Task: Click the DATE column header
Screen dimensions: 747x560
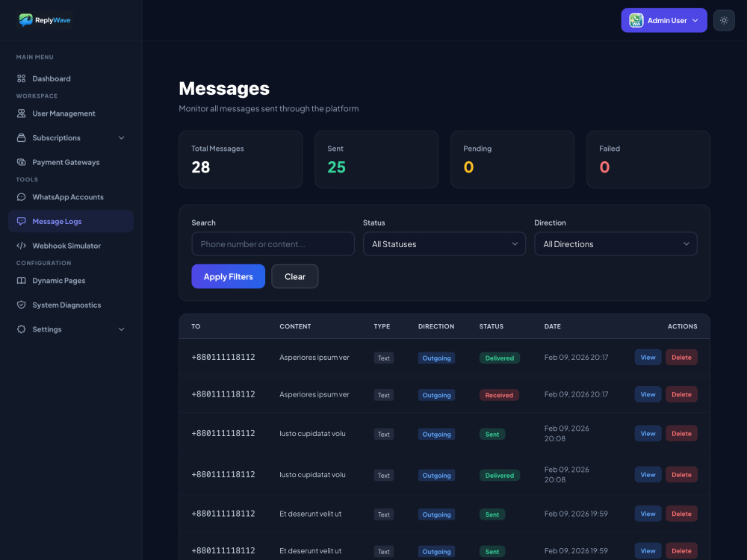Action: 552,326
